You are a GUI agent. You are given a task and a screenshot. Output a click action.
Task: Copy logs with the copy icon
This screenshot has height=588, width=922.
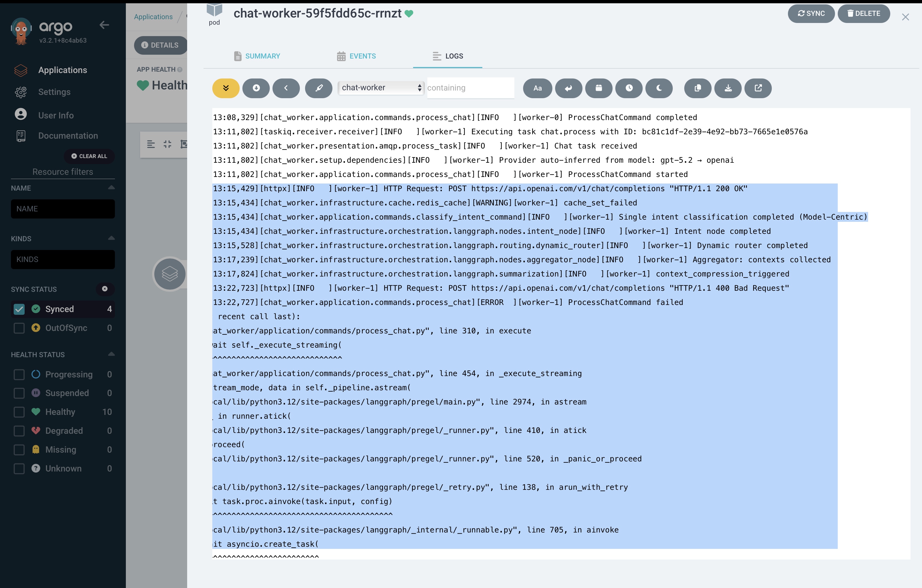pos(698,88)
